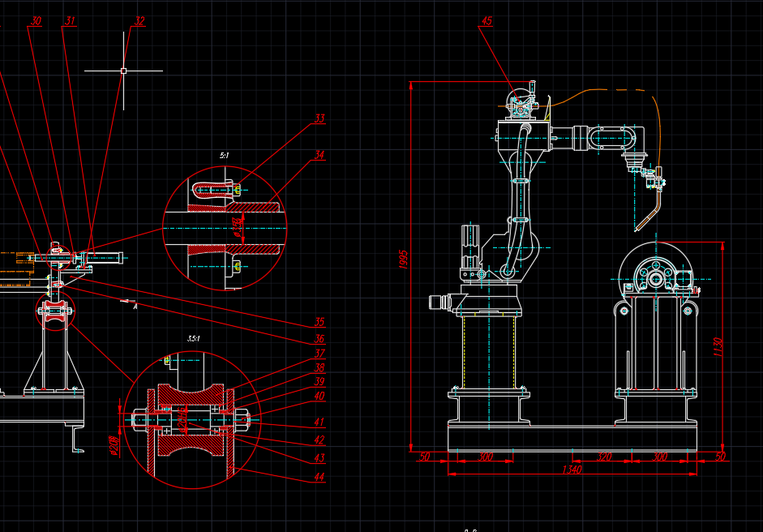763x532 pixels.
Task: Select callout number 30
Action: point(36,20)
